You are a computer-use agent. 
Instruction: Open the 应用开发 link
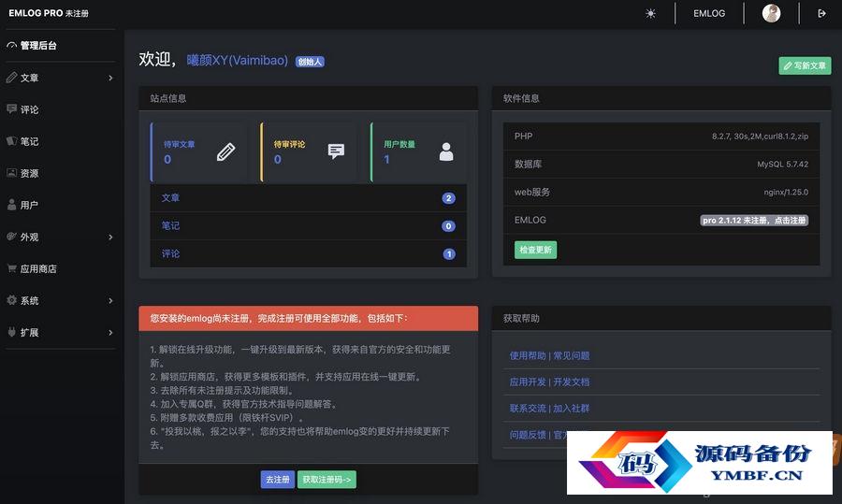[x=528, y=382]
